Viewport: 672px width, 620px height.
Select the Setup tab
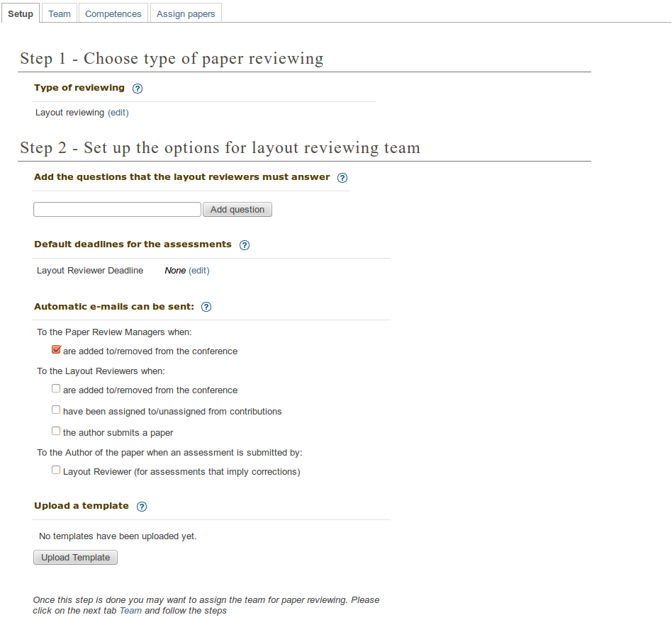coord(21,14)
